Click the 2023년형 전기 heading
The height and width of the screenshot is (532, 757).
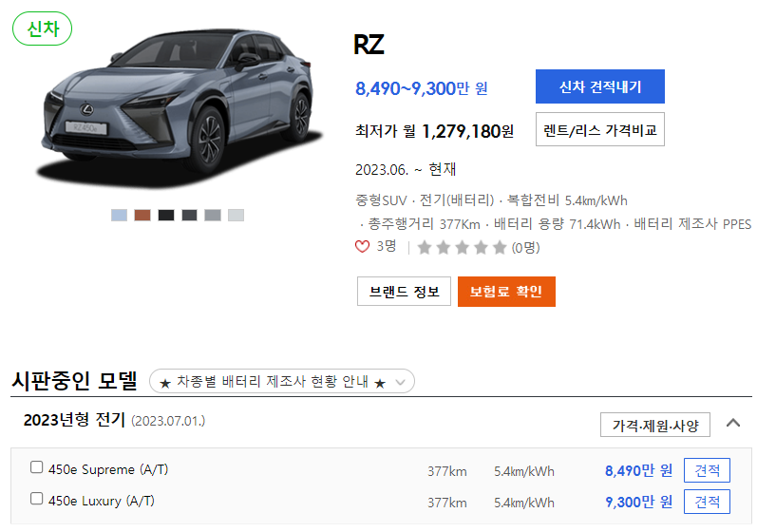[x=74, y=420]
